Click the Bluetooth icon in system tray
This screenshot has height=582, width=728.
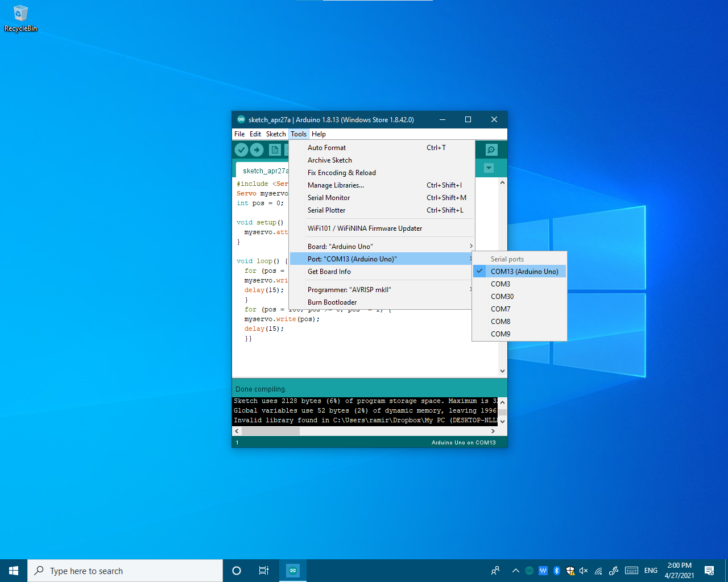(x=556, y=571)
